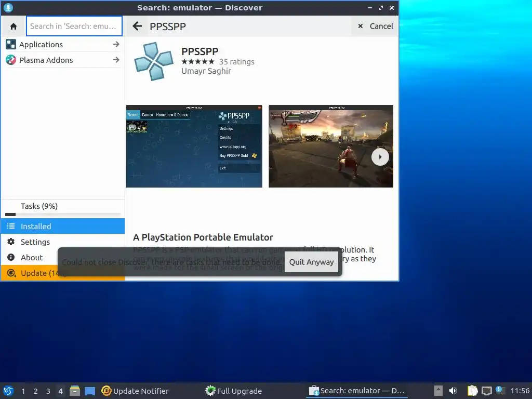Click the 11:56 taskbar clock
Viewport: 532px width, 399px height.
(520, 391)
